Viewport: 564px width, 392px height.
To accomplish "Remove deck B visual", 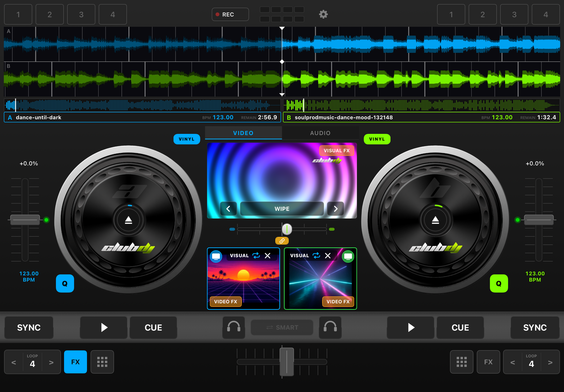I will tap(328, 256).
